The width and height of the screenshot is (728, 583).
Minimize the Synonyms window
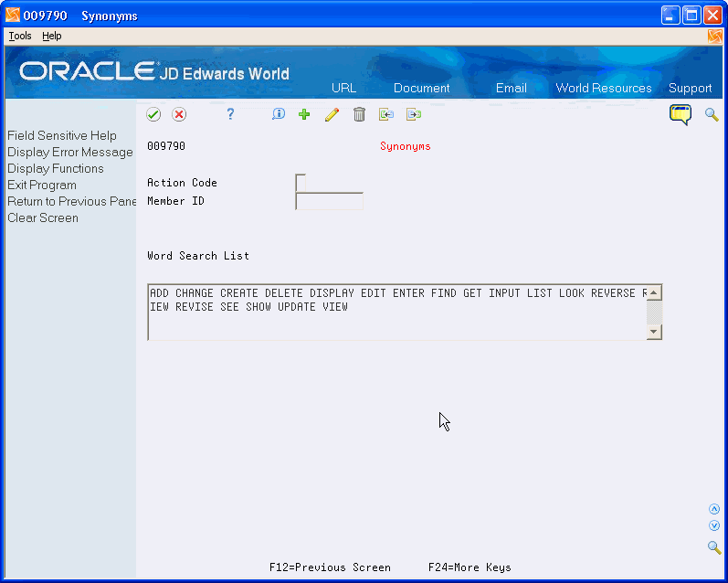point(670,16)
